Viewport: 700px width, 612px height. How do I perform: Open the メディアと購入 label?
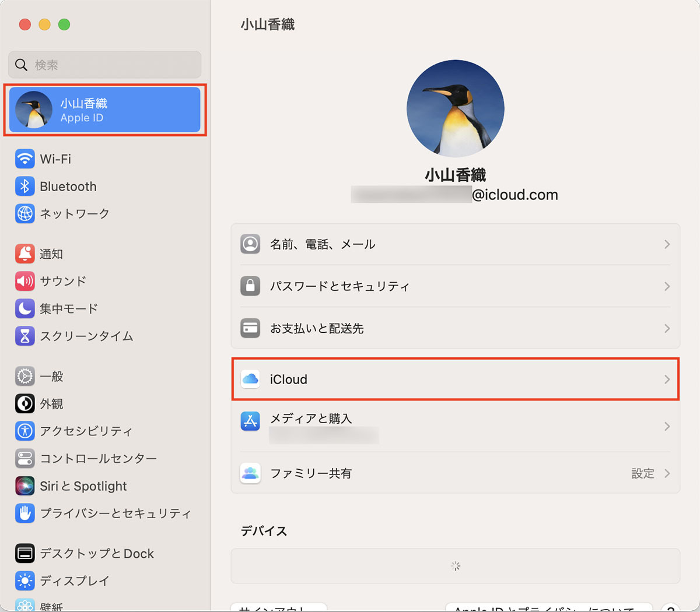311,418
